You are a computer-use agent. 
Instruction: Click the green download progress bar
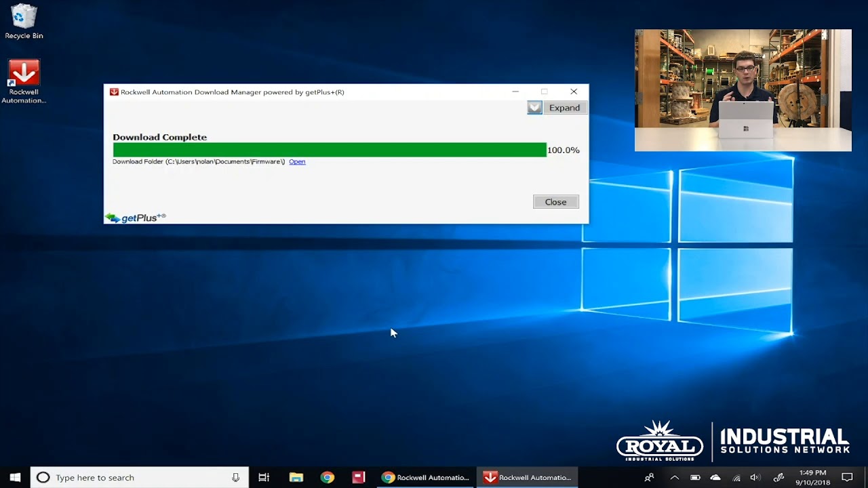click(x=330, y=150)
